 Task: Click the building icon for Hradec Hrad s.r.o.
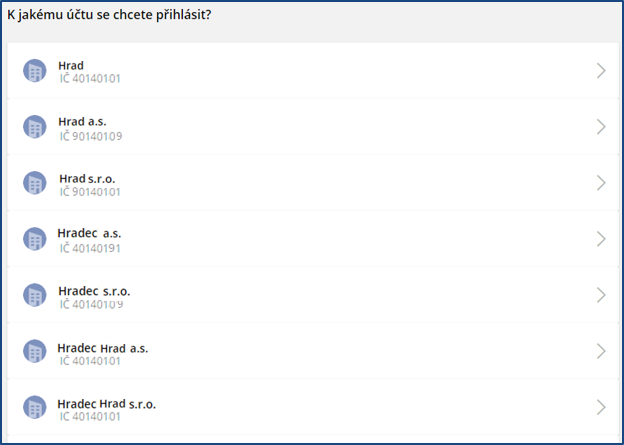pos(35,408)
